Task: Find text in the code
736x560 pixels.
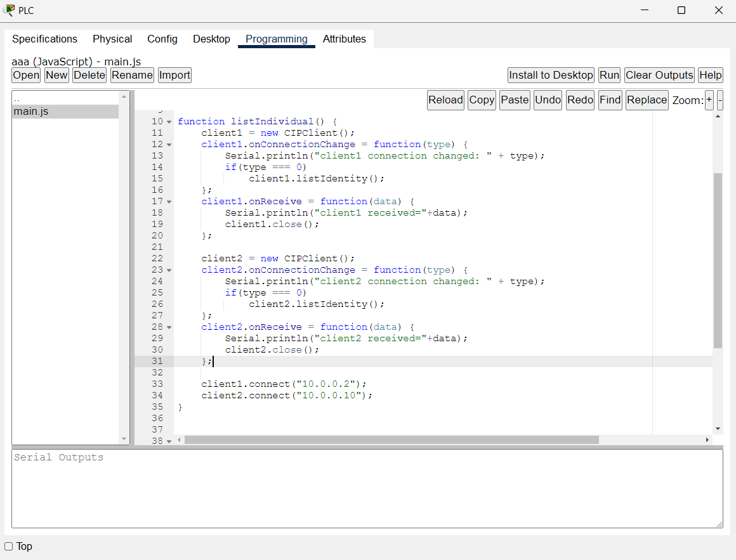Action: click(610, 100)
